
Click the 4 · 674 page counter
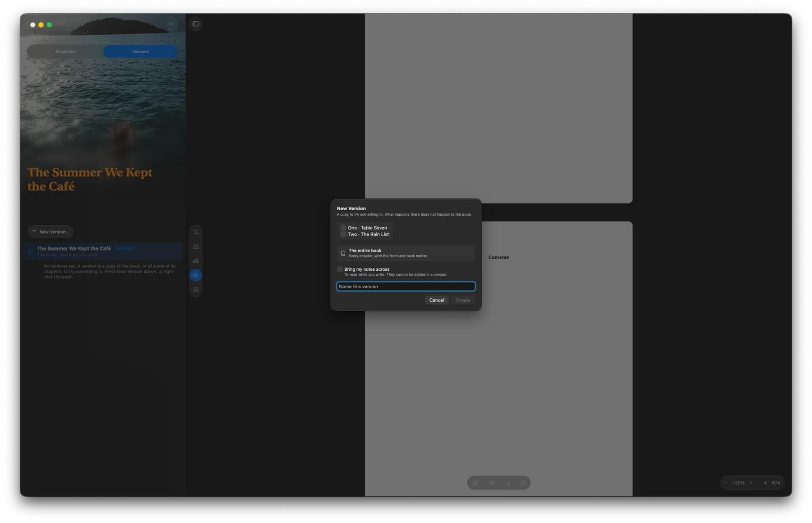[x=772, y=483]
